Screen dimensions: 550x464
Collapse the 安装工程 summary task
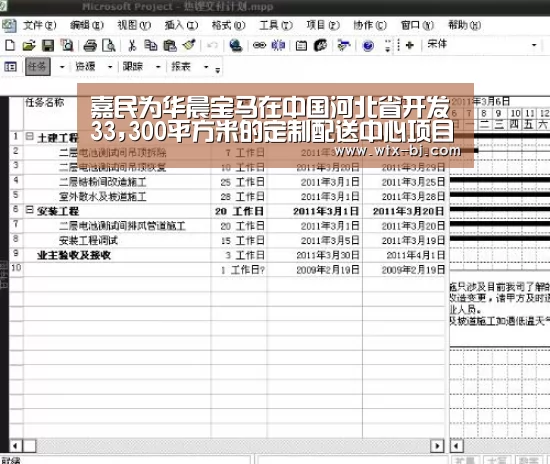(30, 210)
